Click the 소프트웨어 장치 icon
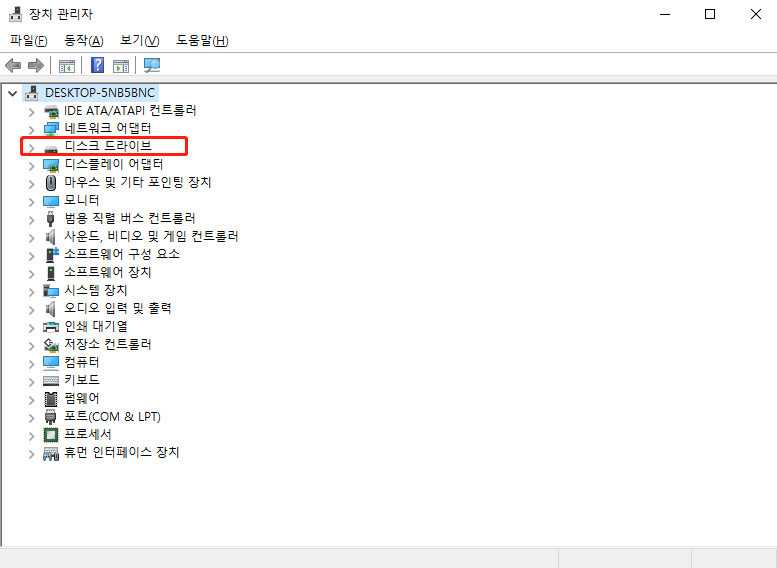Viewport: 777px width, 568px height. [51, 273]
